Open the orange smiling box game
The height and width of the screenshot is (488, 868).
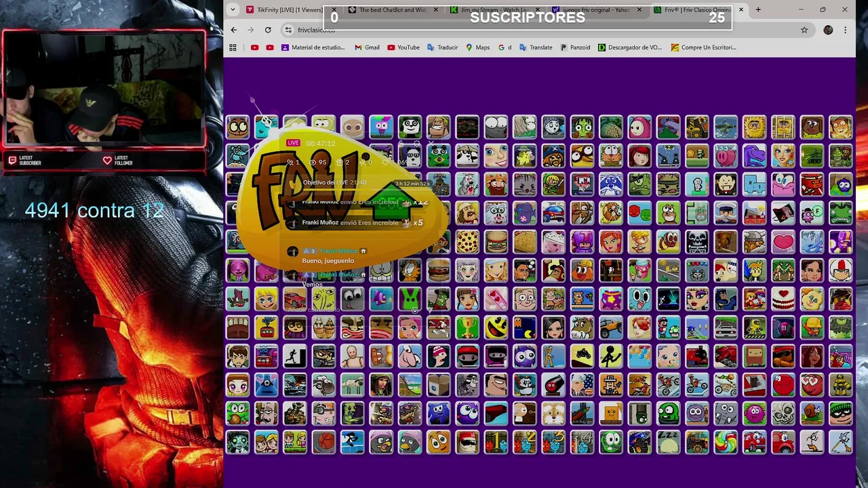pyautogui.click(x=610, y=413)
